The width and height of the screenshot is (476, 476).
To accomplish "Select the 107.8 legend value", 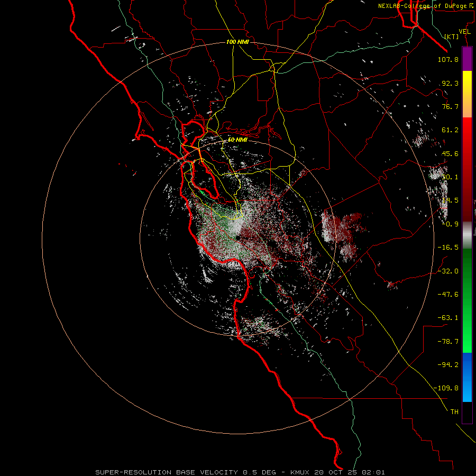I will coord(448,59).
